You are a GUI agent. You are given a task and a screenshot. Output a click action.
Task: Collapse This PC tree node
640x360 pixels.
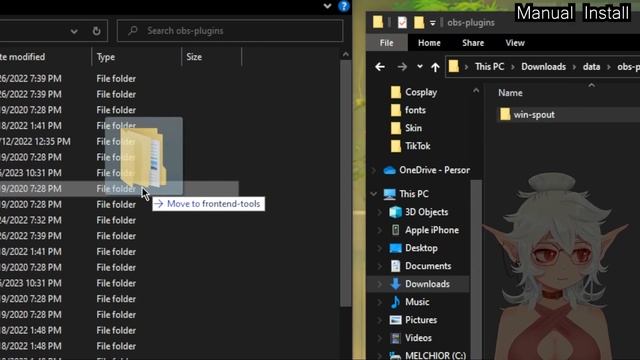coord(374,194)
